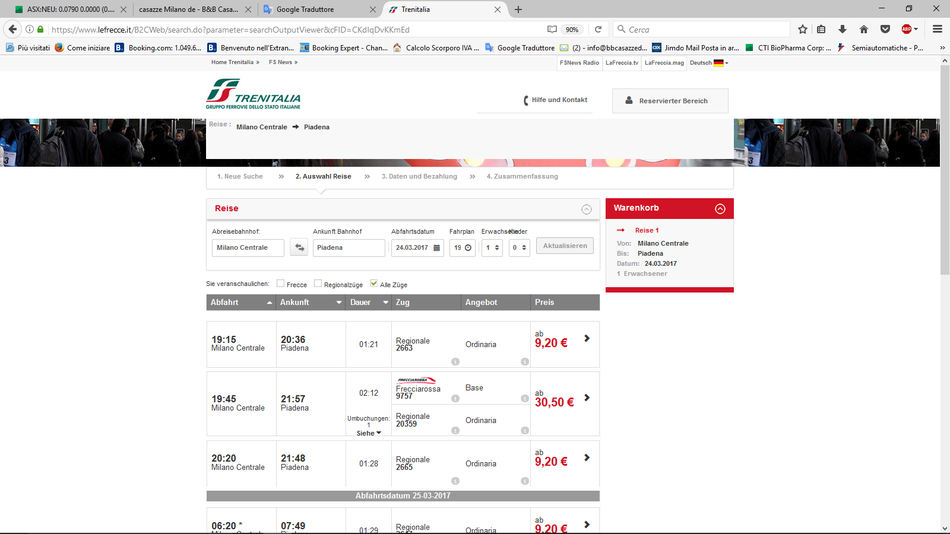
Task: Show info icon for Regionale 2663 train
Action: pos(455,361)
